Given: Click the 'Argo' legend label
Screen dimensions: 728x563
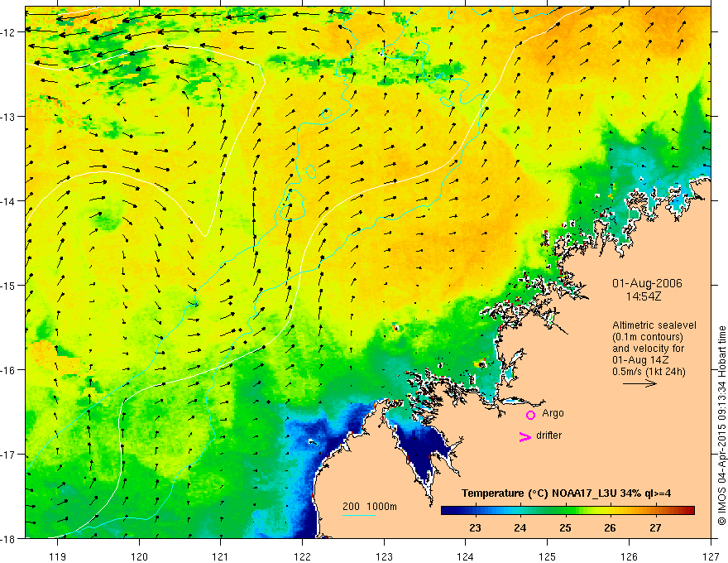Looking at the screenshot, I should click(553, 413).
